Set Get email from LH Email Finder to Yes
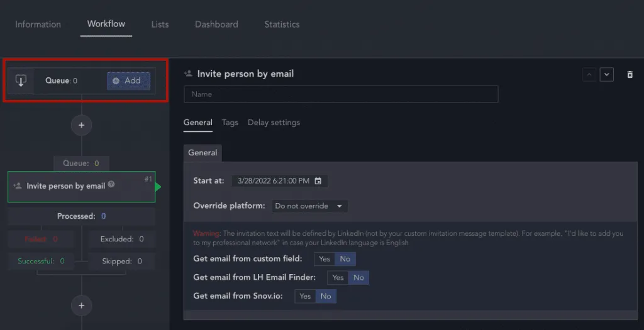 [338, 278]
